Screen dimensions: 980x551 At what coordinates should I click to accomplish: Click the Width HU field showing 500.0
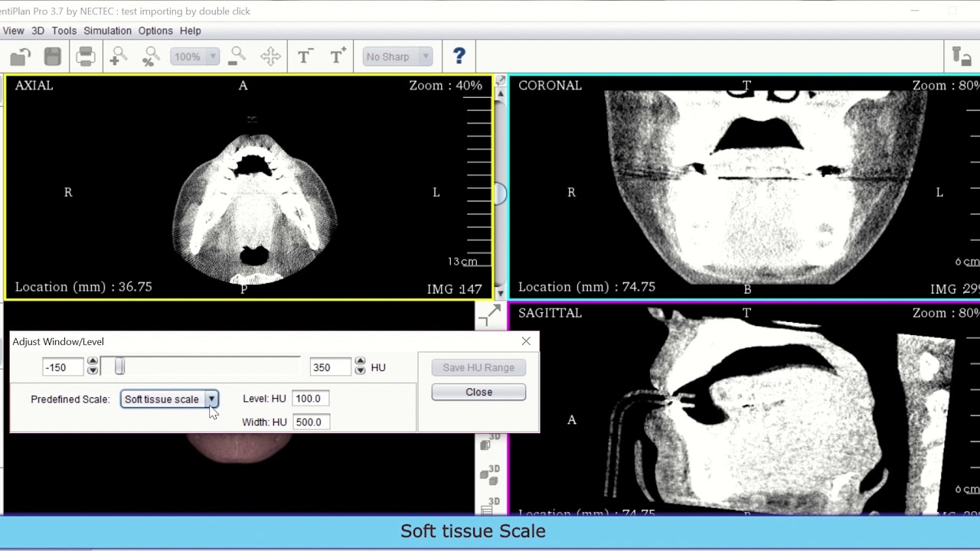pyautogui.click(x=311, y=422)
